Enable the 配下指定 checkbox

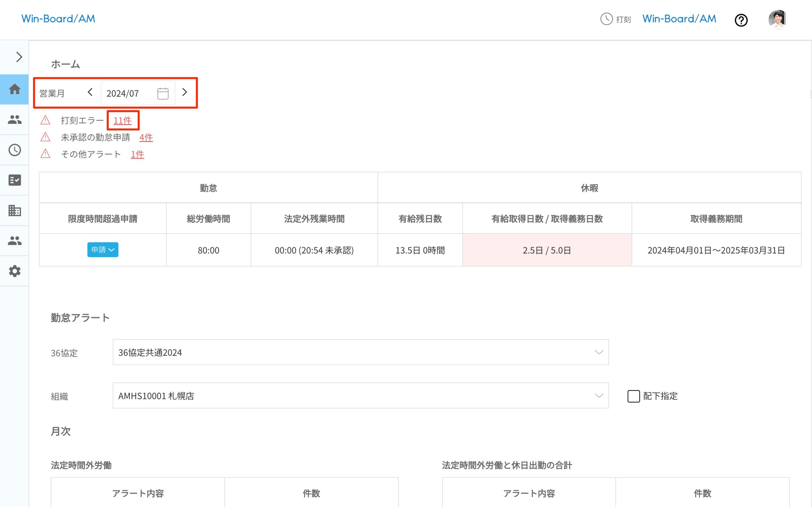[x=633, y=396]
